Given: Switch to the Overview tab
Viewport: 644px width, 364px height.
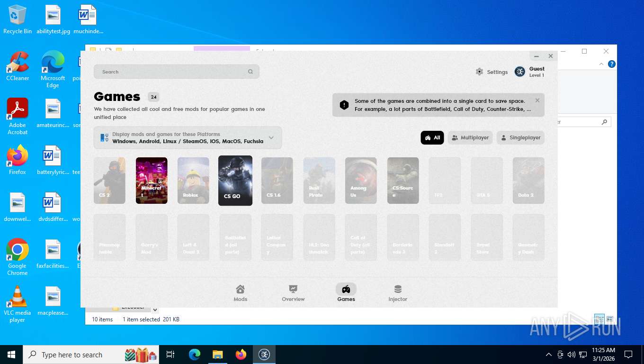Looking at the screenshot, I should (293, 293).
